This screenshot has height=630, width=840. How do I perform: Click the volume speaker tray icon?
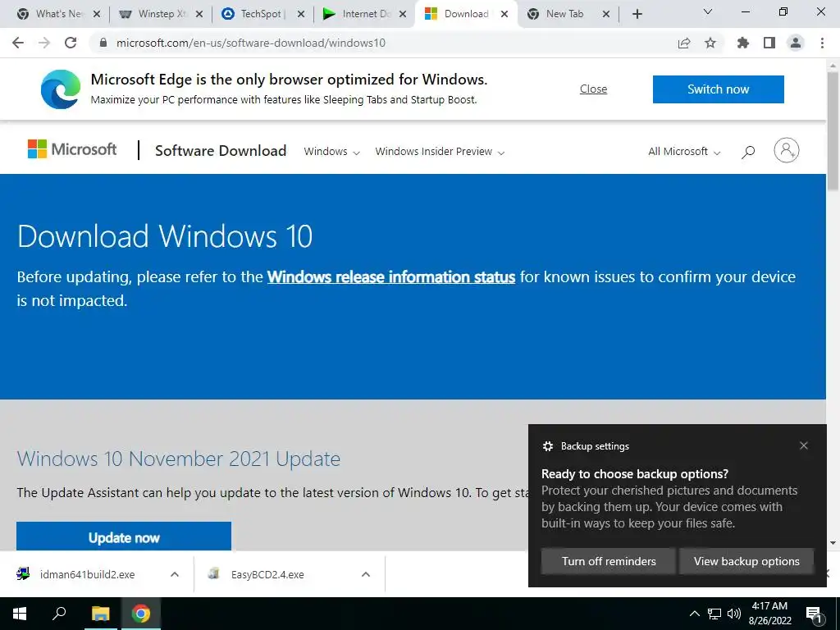coord(734,614)
